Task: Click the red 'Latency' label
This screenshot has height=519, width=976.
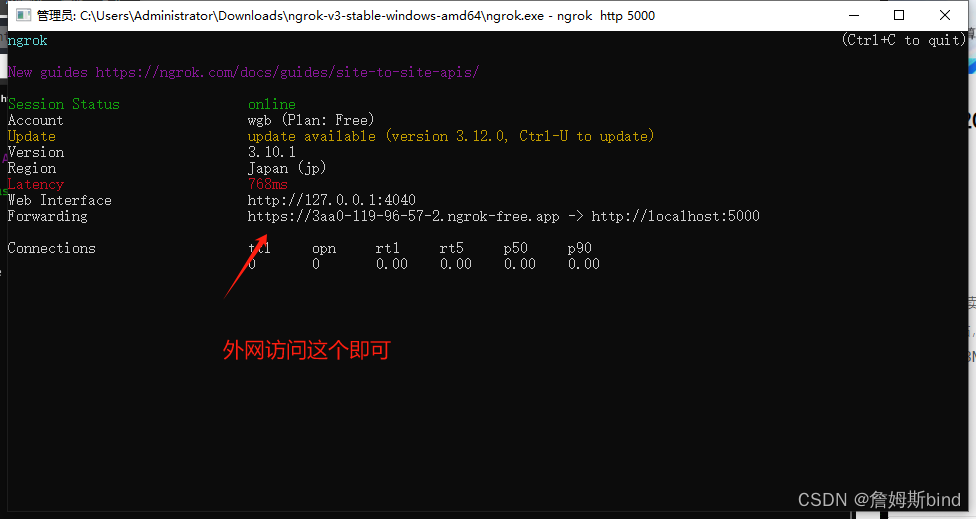Action: [35, 184]
